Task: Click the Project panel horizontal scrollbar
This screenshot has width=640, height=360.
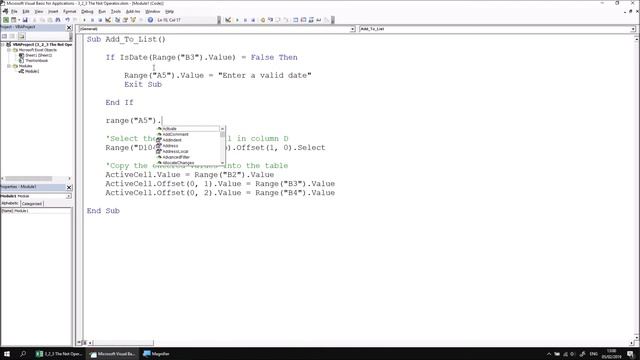Action: (x=36, y=178)
